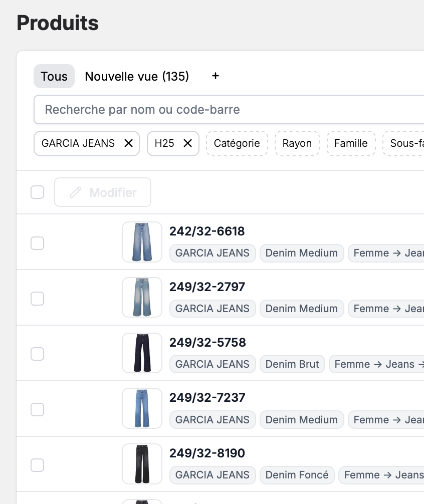
Task: Click Denim Medium tag on 249/32-2797
Action: (302, 309)
